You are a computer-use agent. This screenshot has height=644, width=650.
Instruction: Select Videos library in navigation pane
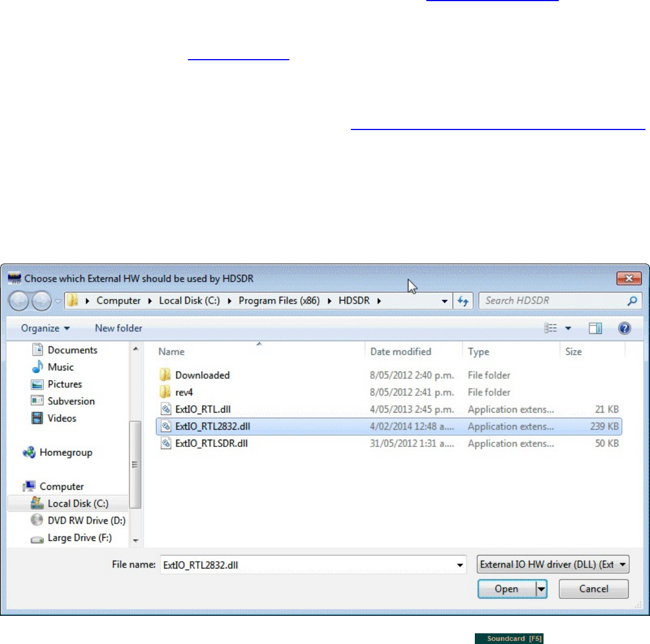click(62, 418)
